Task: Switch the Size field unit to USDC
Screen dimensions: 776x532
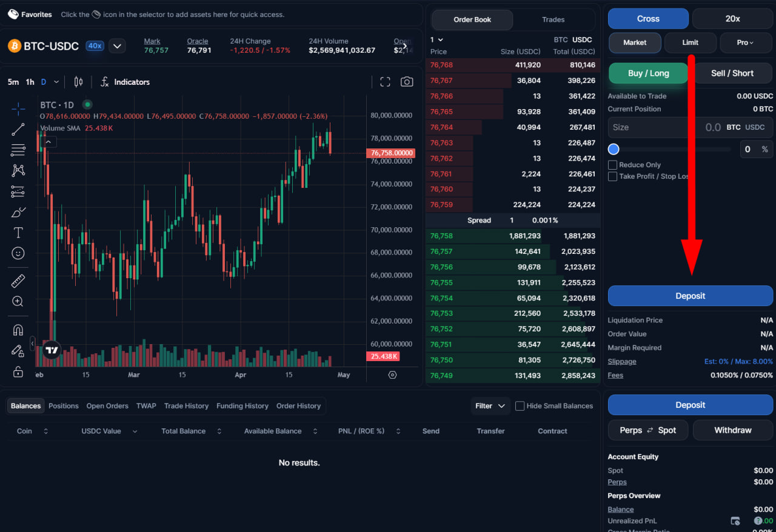Action: click(x=755, y=127)
